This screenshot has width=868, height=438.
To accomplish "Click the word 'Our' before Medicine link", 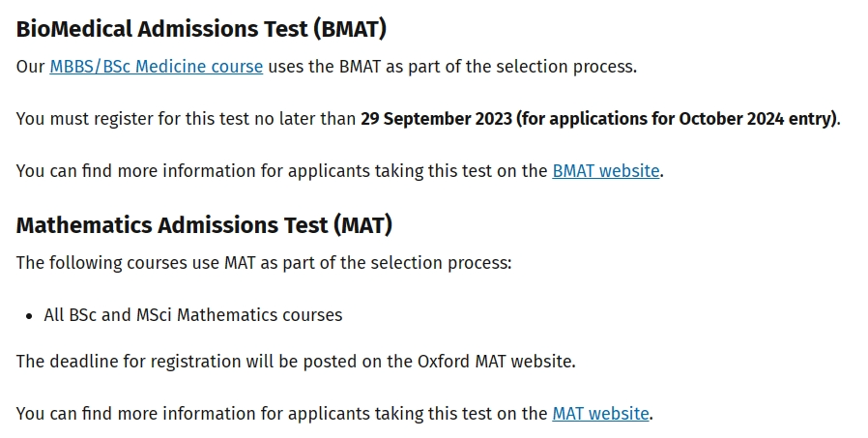I will pos(30,67).
